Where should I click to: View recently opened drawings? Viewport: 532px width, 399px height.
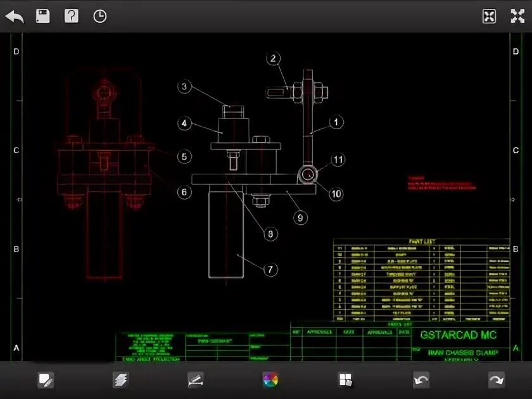point(99,15)
